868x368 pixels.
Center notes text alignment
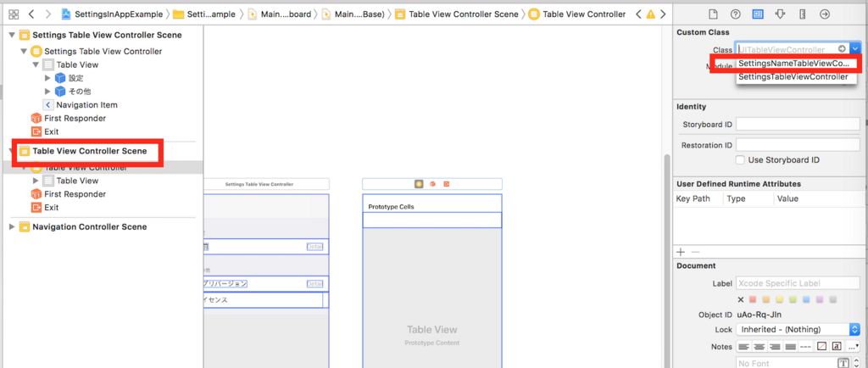(x=759, y=347)
